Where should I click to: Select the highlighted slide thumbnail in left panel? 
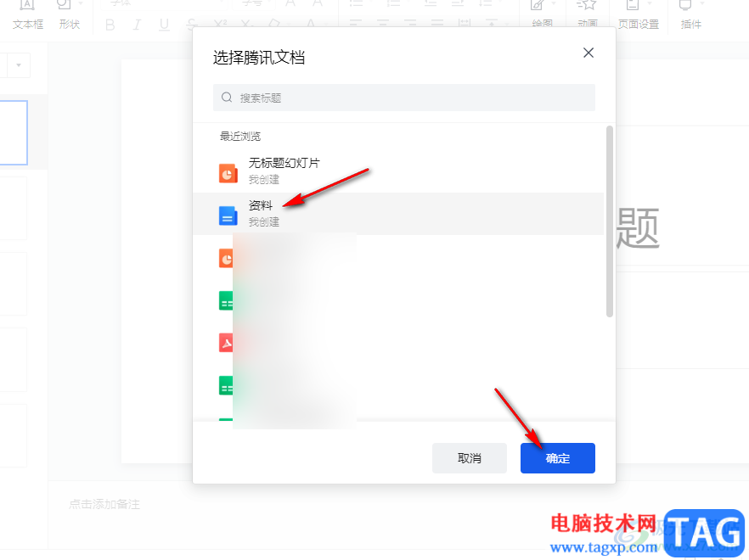click(14, 132)
